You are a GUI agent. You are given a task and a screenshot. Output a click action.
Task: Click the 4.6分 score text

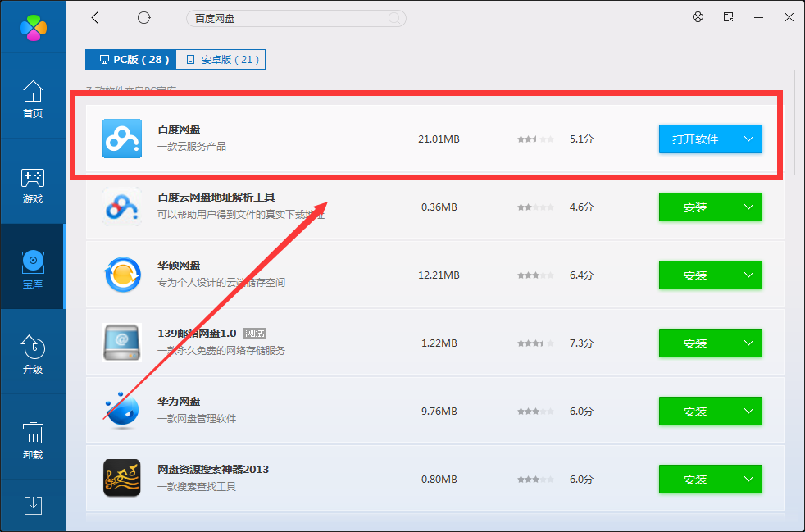pyautogui.click(x=581, y=207)
